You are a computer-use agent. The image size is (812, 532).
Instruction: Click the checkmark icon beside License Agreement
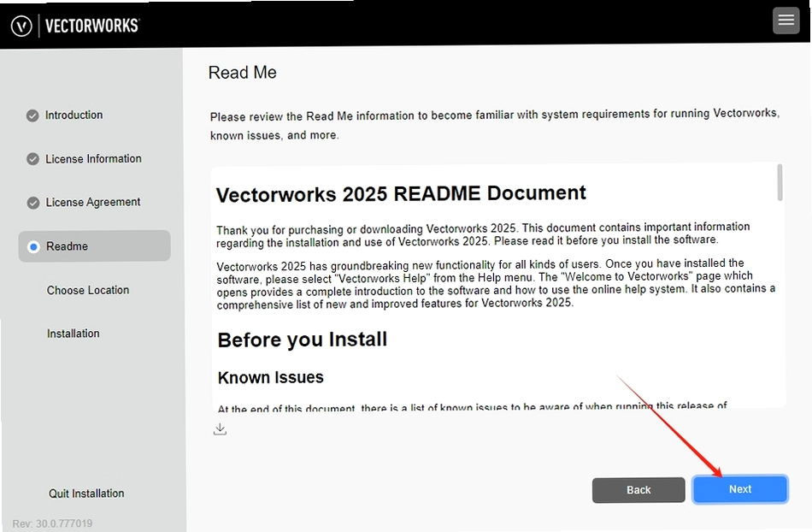(x=33, y=203)
